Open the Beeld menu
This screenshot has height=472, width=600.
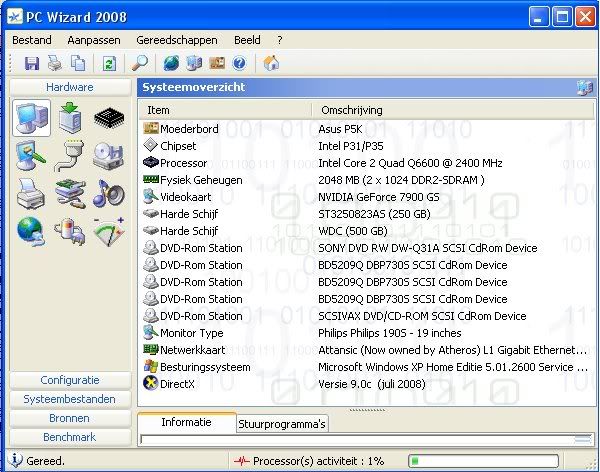(x=247, y=40)
